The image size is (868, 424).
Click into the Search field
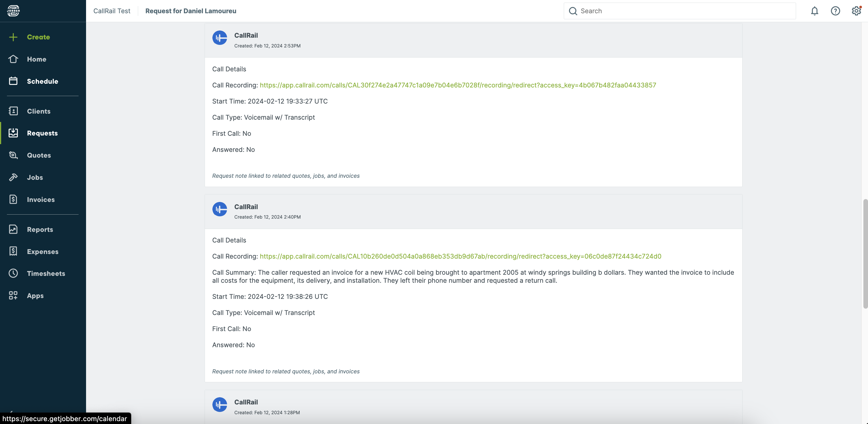684,11
